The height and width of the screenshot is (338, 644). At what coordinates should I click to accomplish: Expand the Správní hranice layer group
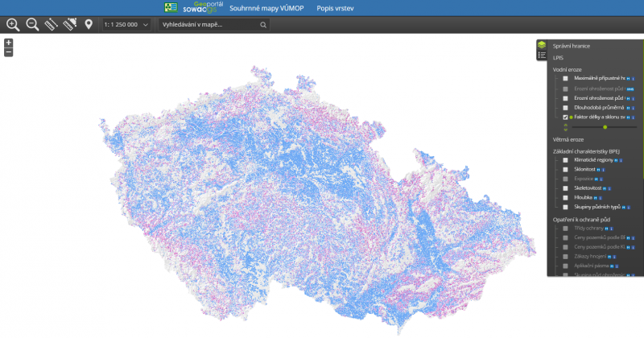(572, 47)
